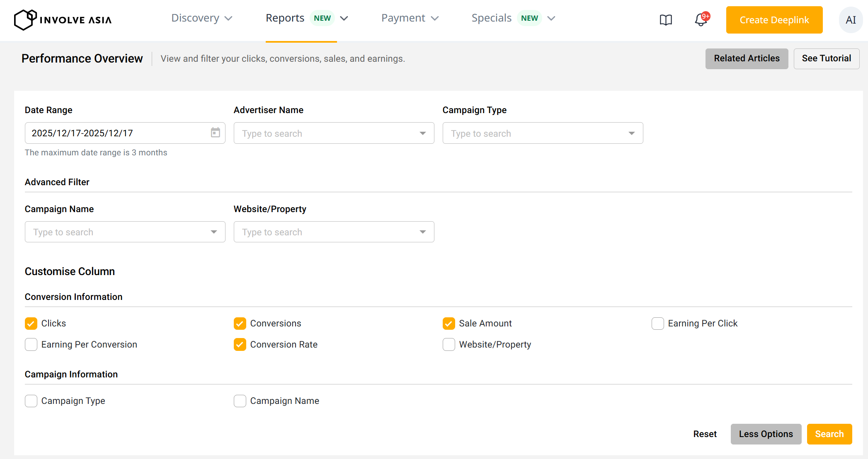Expand the Advertiser Name dropdown

422,133
